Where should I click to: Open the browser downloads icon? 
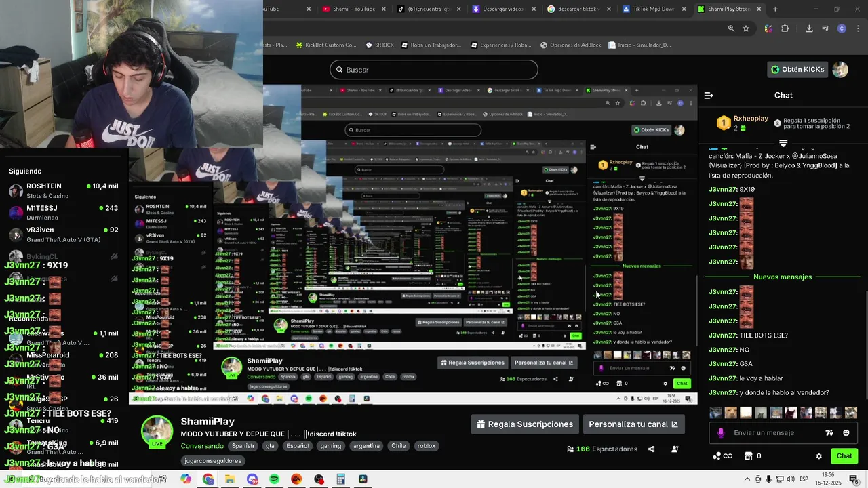tap(809, 28)
